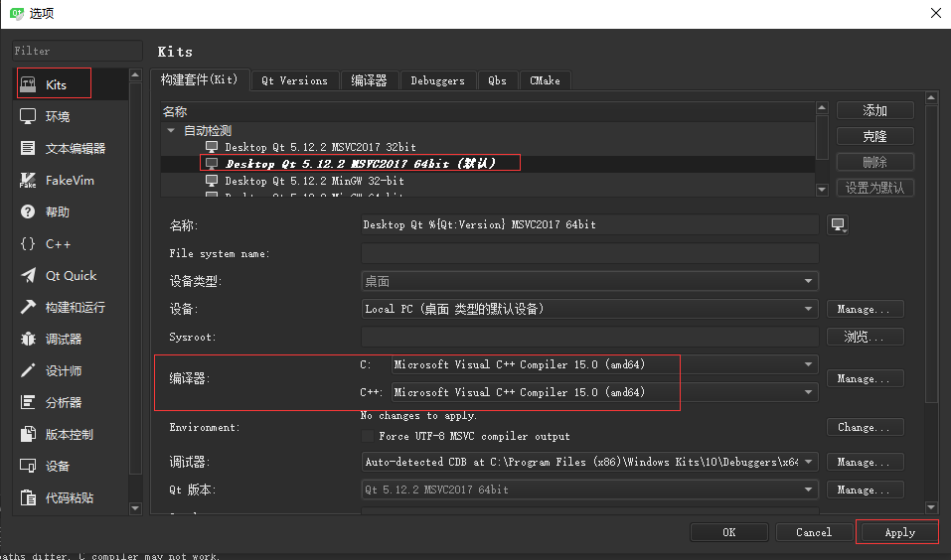The width and height of the screenshot is (951, 560).
Task: Click Change button for Environment
Action: click(x=865, y=427)
